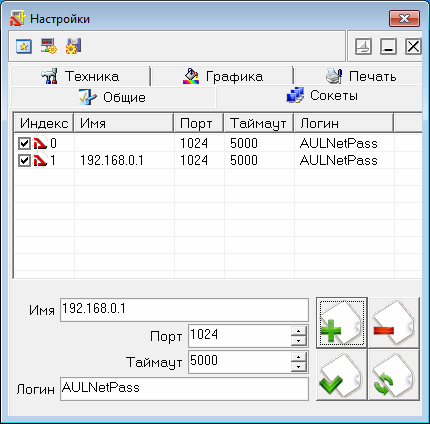Click the save settings floppy-gear icon

[73, 46]
